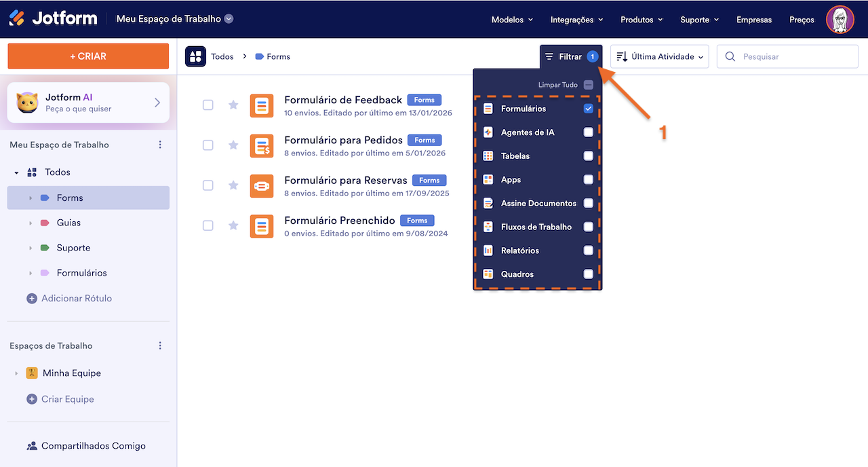Open the Última Atividade sort dropdown

(x=659, y=57)
